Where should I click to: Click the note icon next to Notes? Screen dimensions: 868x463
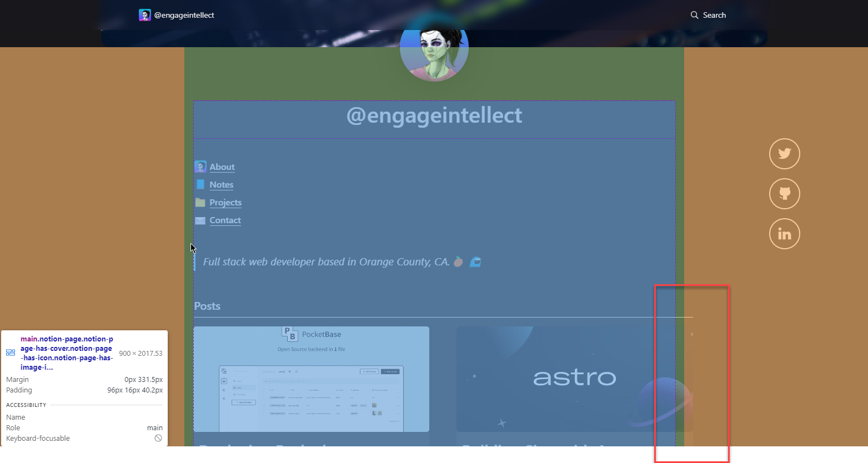coord(200,184)
